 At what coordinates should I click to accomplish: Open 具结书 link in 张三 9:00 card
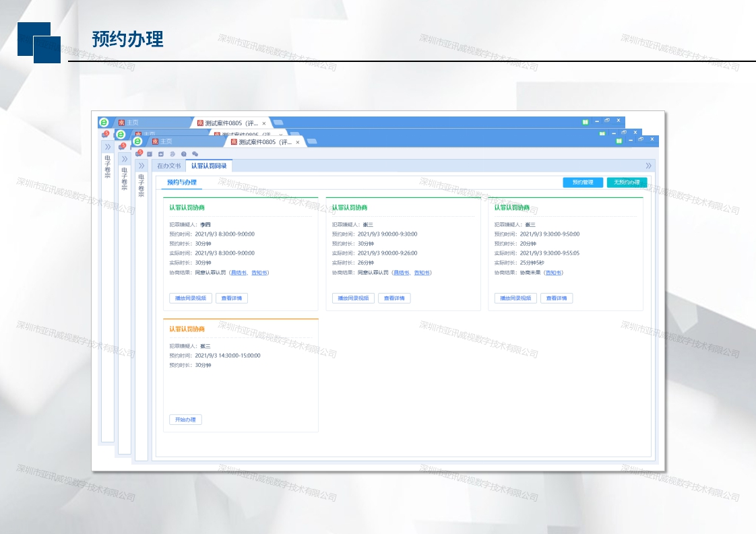click(401, 273)
